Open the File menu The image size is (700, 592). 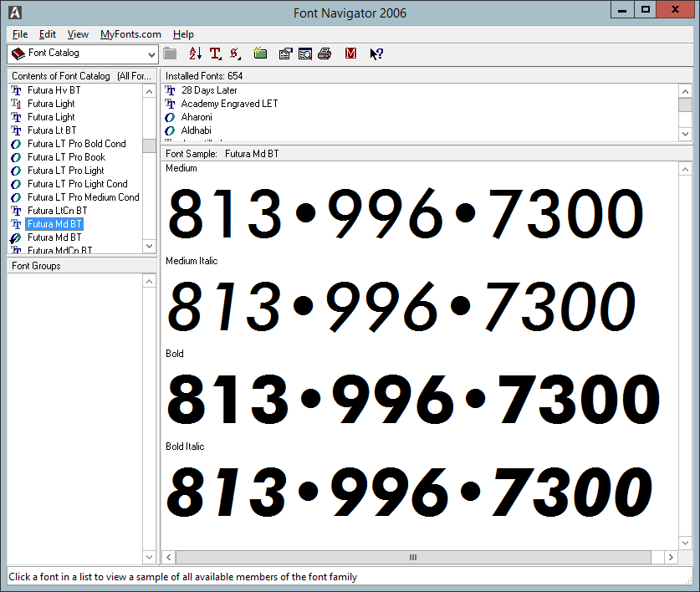click(20, 34)
